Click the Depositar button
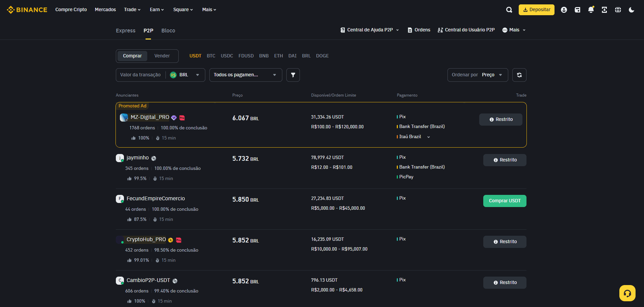The image size is (644, 307). [536, 10]
